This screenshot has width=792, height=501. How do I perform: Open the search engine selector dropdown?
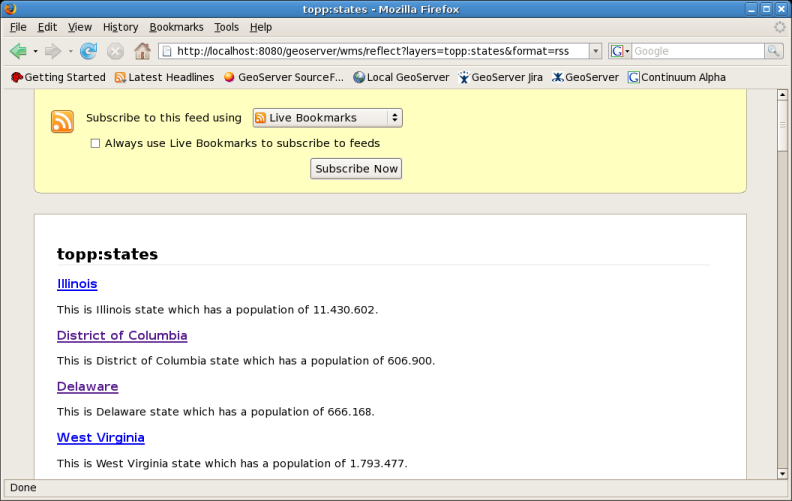tap(620, 51)
